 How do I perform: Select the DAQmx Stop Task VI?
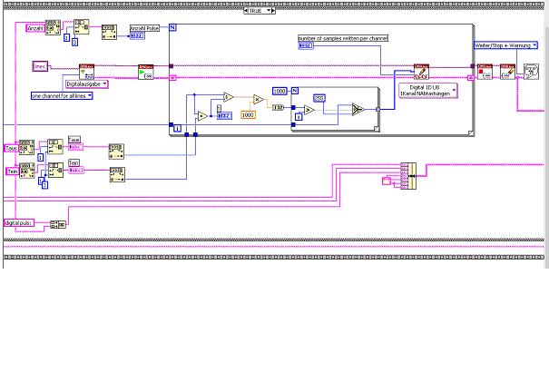click(485, 72)
